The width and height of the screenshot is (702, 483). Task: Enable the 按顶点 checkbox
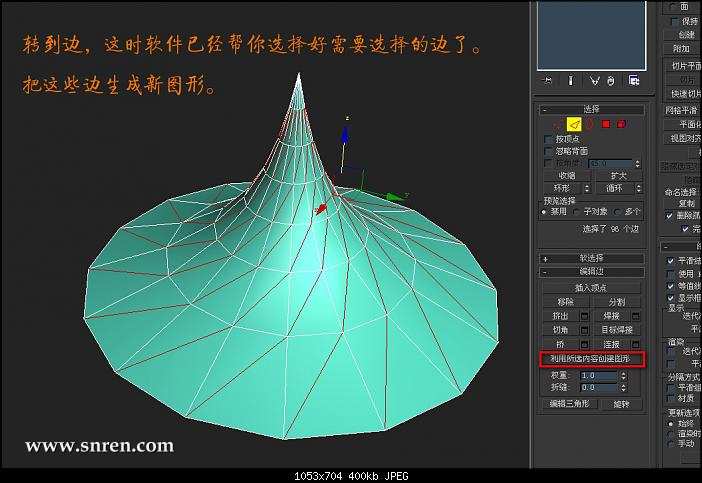click(x=548, y=139)
